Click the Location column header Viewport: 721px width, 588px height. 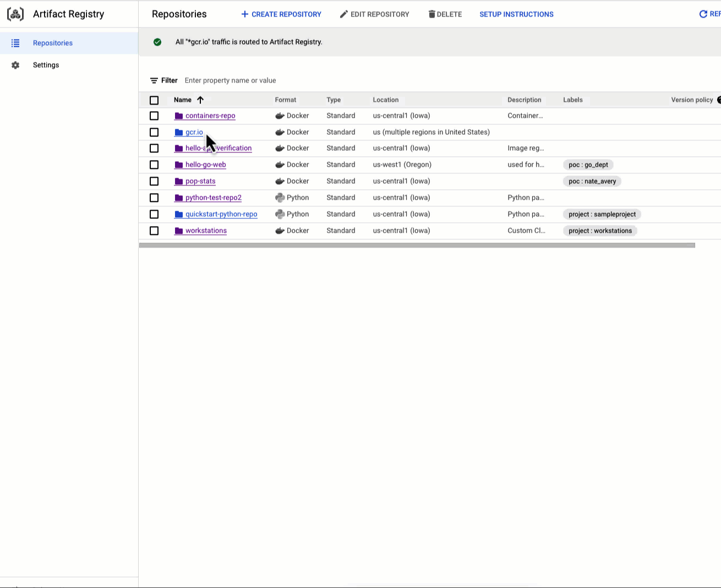tap(386, 100)
